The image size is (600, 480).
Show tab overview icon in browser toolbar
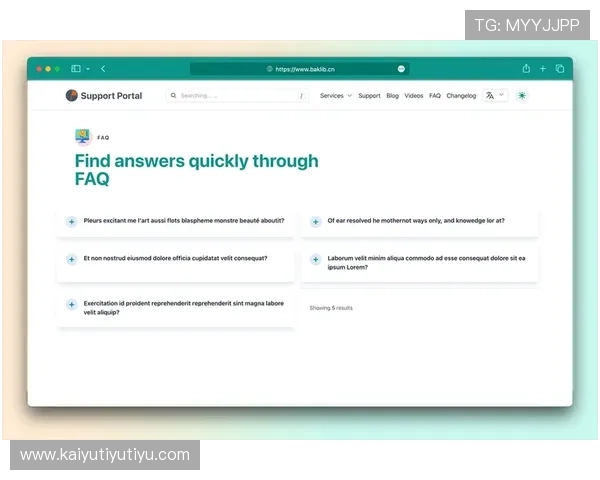click(559, 69)
